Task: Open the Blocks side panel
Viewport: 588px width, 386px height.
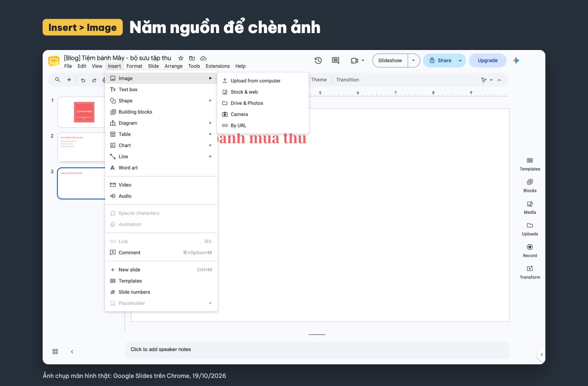Action: [530, 186]
